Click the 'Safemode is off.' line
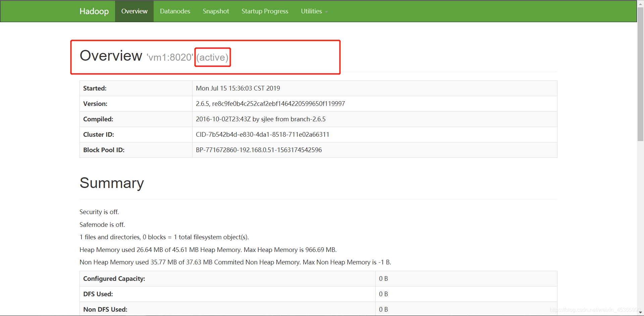 (x=102, y=225)
